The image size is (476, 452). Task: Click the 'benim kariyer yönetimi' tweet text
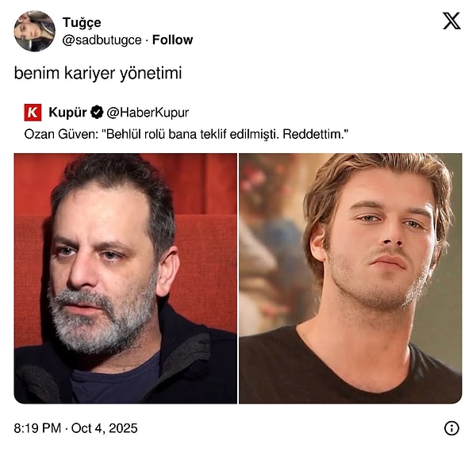(x=98, y=73)
